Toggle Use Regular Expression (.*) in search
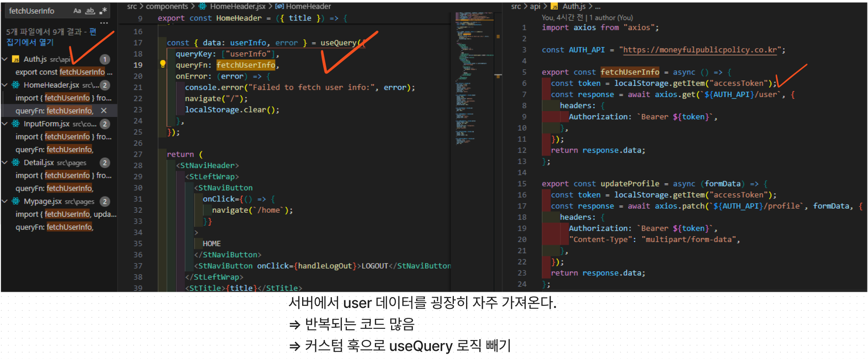Viewport: 868px width, 359px height. click(x=103, y=11)
